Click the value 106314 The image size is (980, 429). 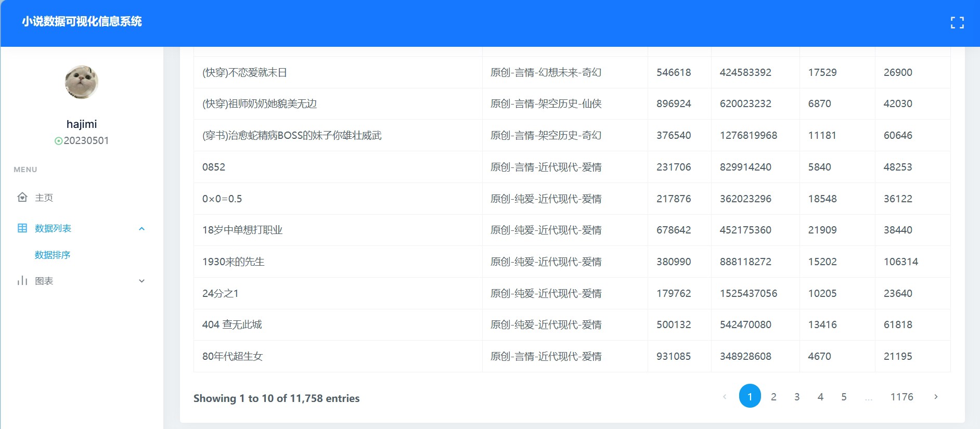point(901,262)
